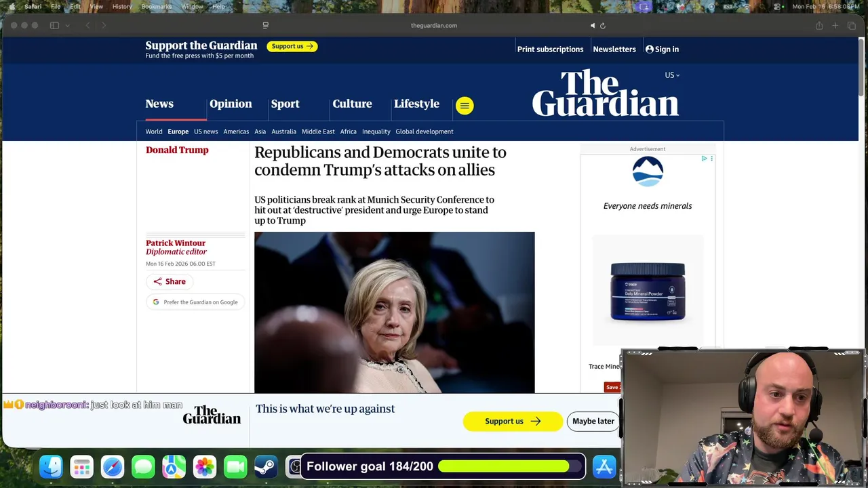Open the View menu
This screenshot has height=488, width=868.
tap(96, 6)
